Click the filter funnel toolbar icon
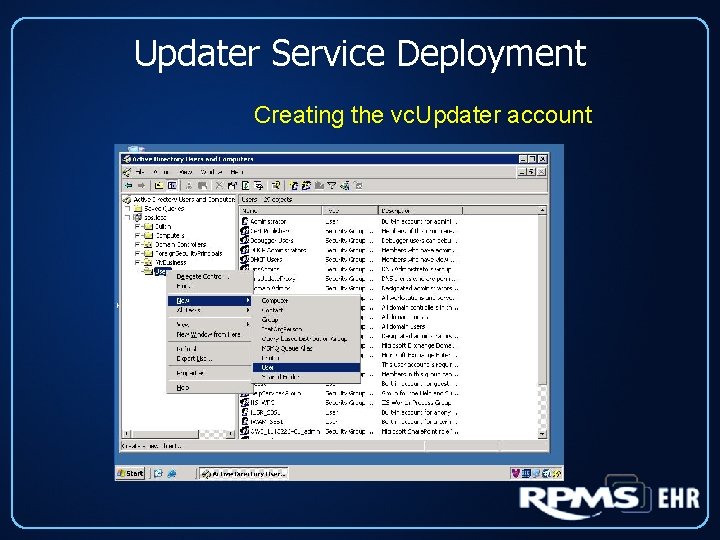Viewport: 720px width, 540px height. [x=332, y=186]
